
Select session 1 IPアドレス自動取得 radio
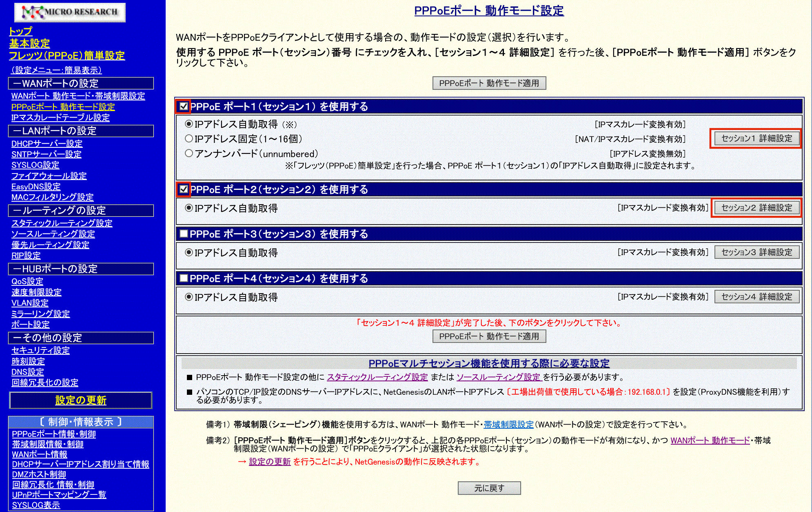point(189,124)
